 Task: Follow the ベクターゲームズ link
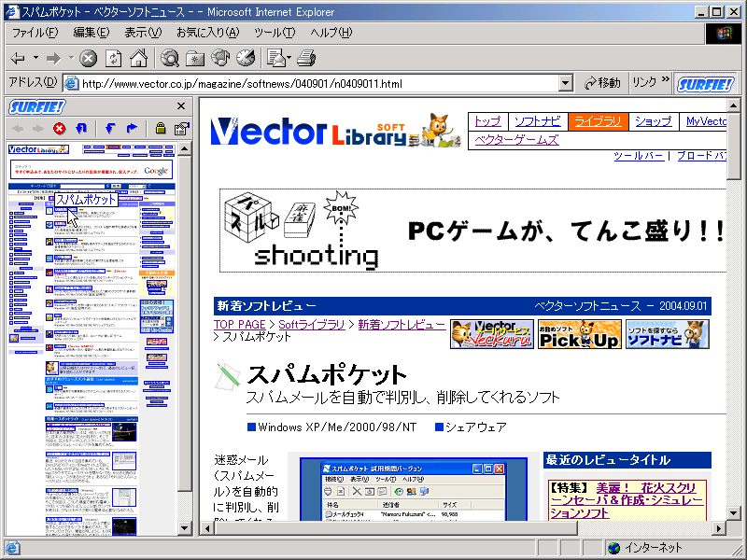[x=517, y=140]
